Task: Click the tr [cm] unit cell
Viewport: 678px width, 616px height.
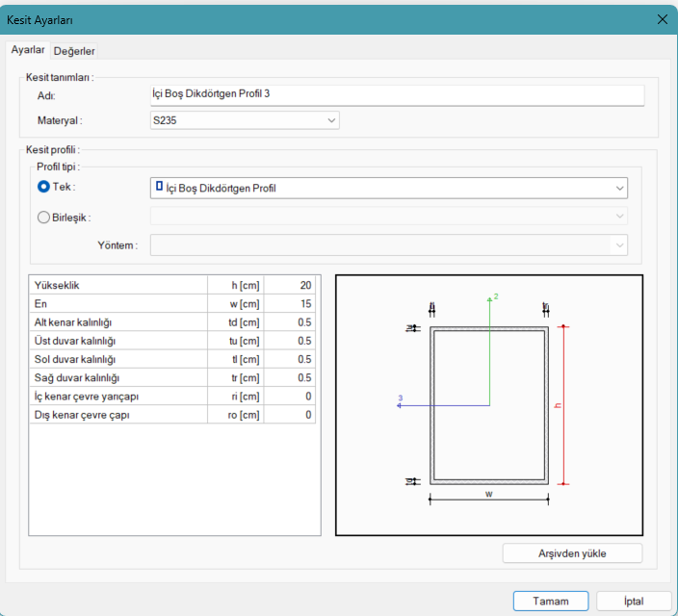Action: tap(236, 378)
